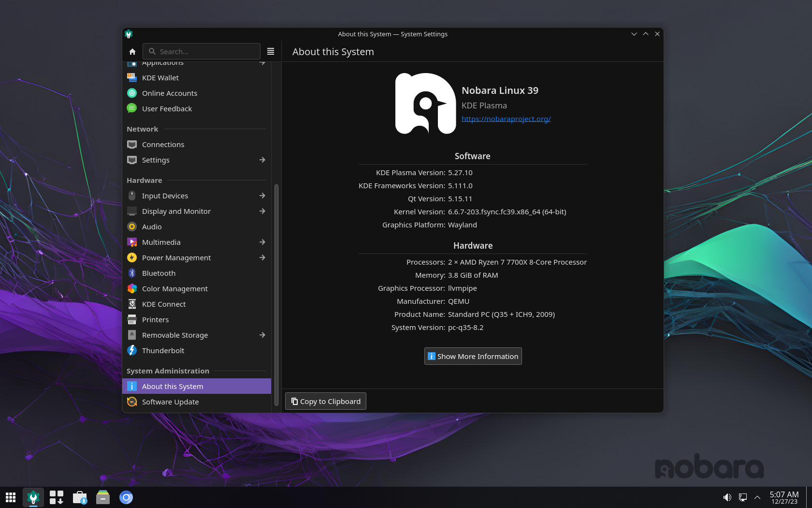
Task: Click the network tray icon
Action: click(743, 497)
